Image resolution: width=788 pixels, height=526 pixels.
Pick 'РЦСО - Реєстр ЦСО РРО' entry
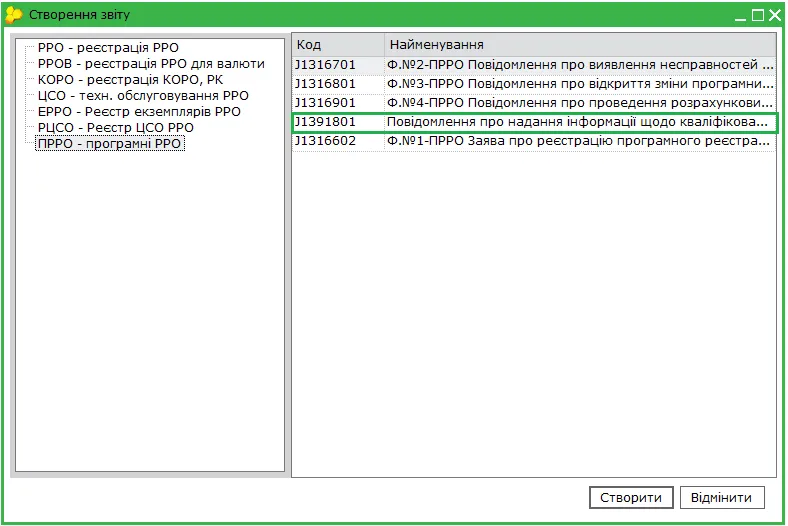[x=116, y=128]
